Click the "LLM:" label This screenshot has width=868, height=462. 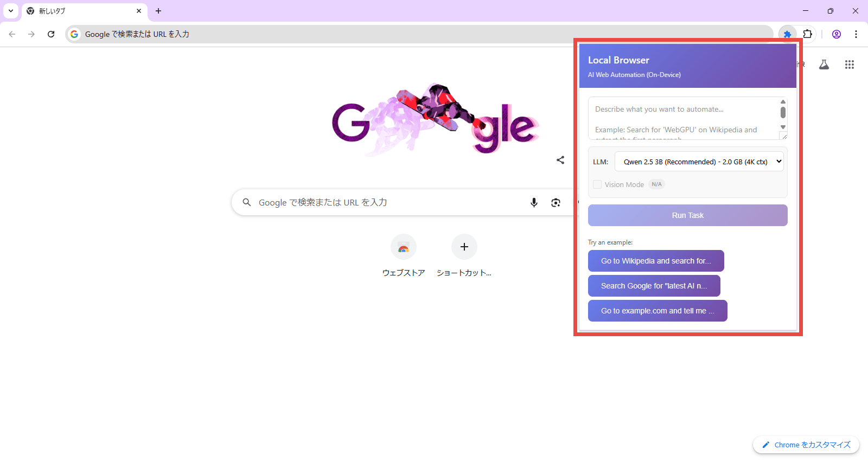pyautogui.click(x=601, y=162)
